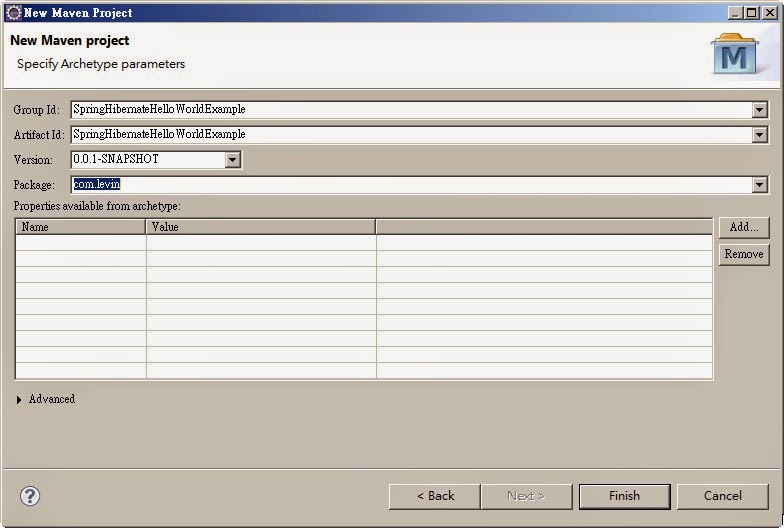The width and height of the screenshot is (784, 528).
Task: Click the Next > button
Action: pos(526,496)
